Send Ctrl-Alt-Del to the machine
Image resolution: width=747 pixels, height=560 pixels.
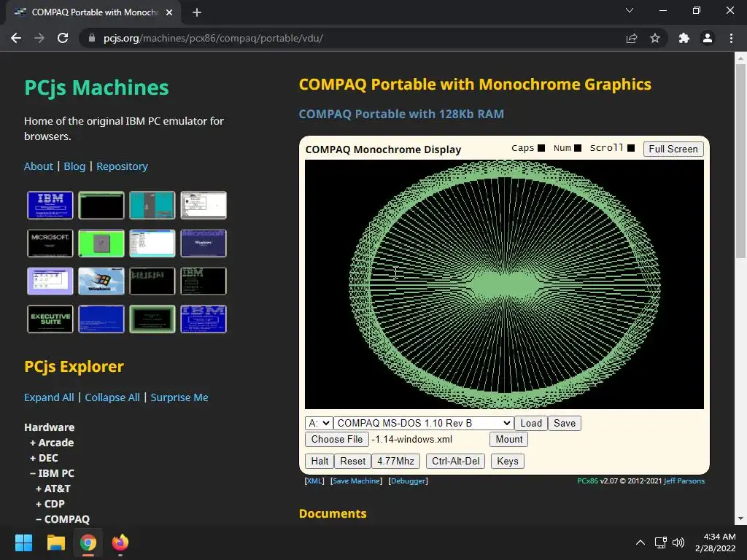pyautogui.click(x=455, y=461)
